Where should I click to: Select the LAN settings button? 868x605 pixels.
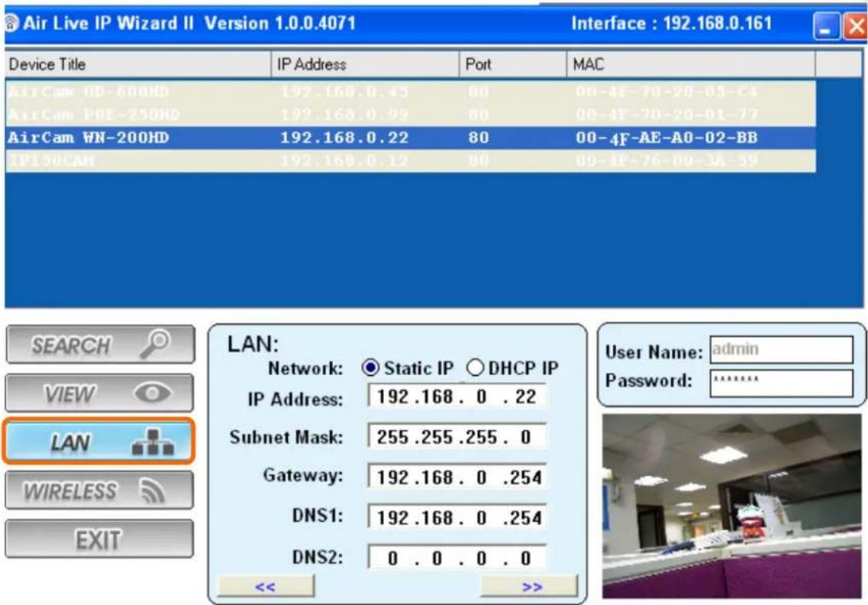tap(99, 441)
